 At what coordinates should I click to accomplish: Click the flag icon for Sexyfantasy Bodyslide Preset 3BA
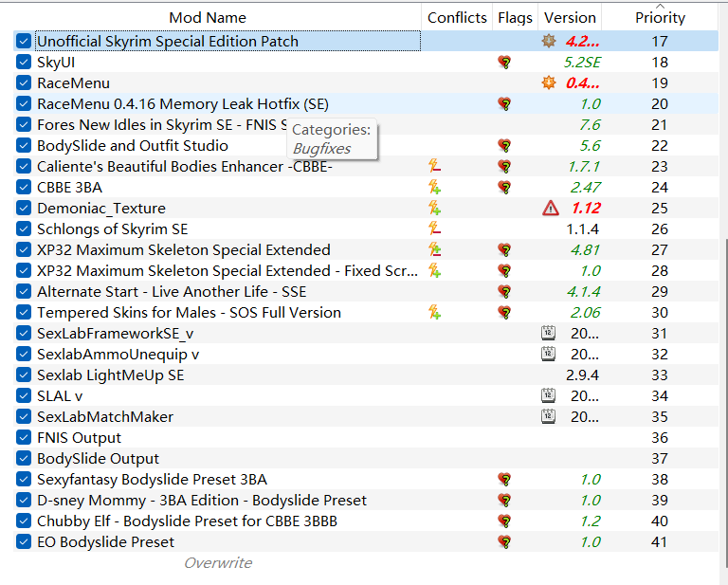coord(504,480)
